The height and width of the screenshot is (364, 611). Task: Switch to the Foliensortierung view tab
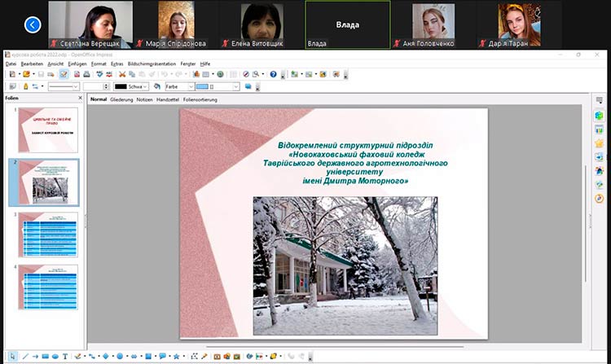pos(200,99)
